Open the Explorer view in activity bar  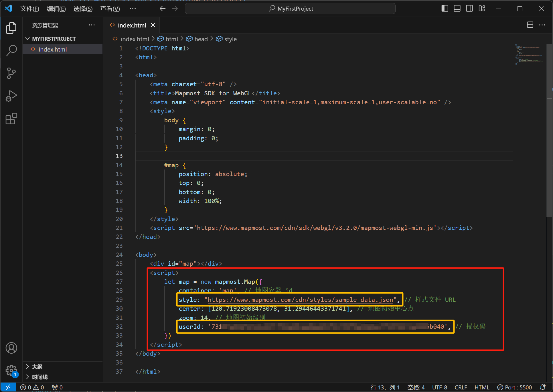11,28
